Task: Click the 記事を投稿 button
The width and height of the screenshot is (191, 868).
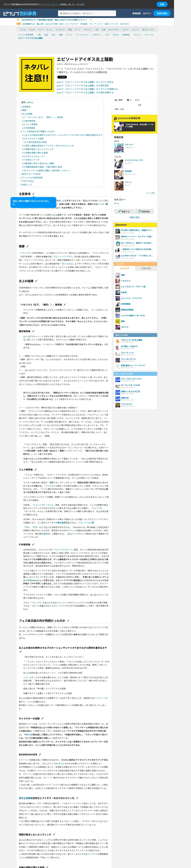Action: pos(162,13)
